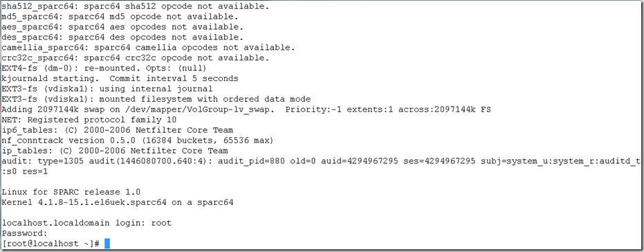Click the [root@localhost ~]# shell prompt
The height and width of the screenshot is (252, 644).
[51, 244]
